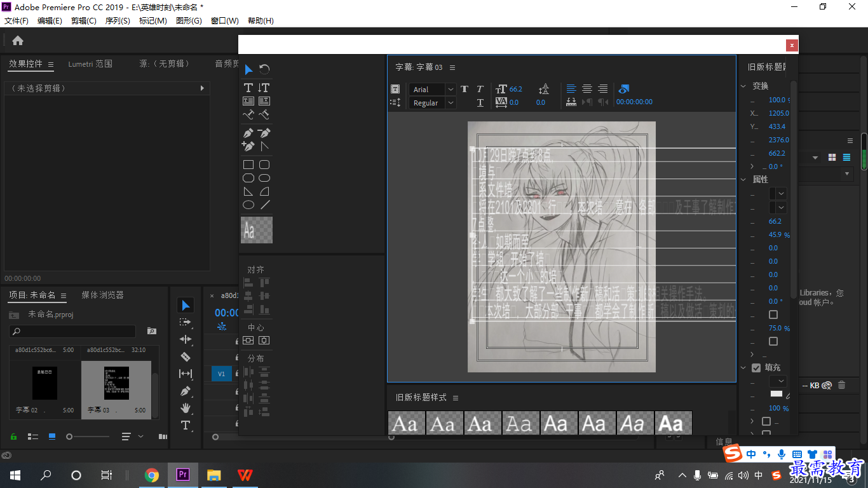Set text alignment to center
Viewport: 868px width, 488px height.
(x=587, y=89)
